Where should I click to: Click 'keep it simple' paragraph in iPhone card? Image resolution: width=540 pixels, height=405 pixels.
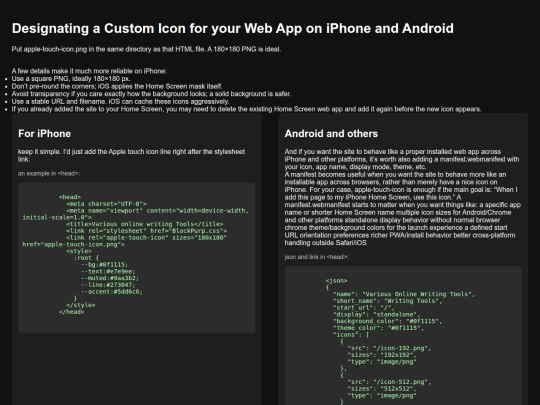[132, 155]
